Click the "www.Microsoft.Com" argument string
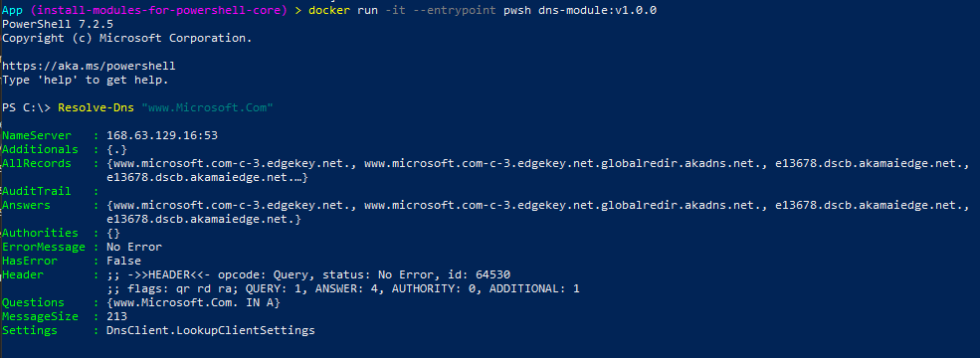980x358 pixels. [x=208, y=107]
